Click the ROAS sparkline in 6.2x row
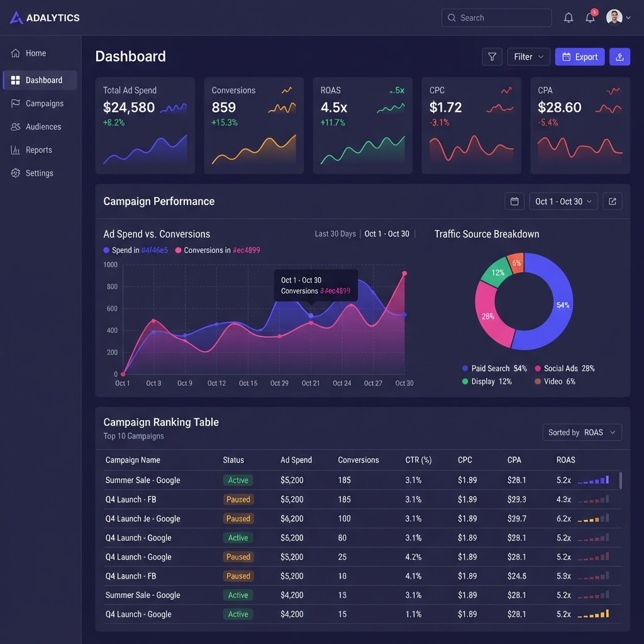This screenshot has height=644, width=644. [x=593, y=518]
